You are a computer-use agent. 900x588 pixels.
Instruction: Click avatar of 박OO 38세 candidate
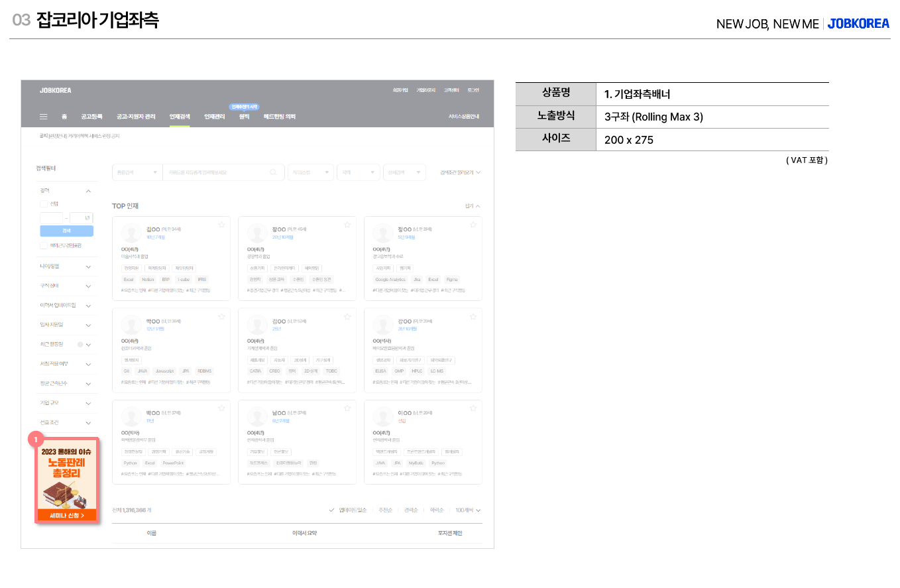pos(131,325)
